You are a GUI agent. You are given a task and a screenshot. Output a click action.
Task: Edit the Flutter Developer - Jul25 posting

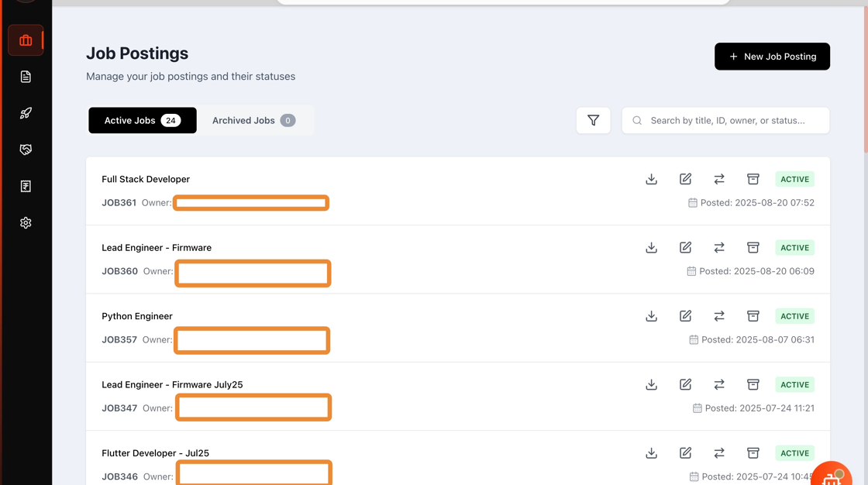tap(685, 453)
